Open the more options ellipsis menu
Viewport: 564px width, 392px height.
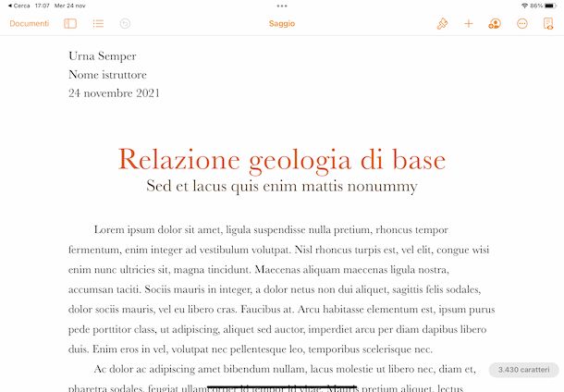click(x=521, y=24)
